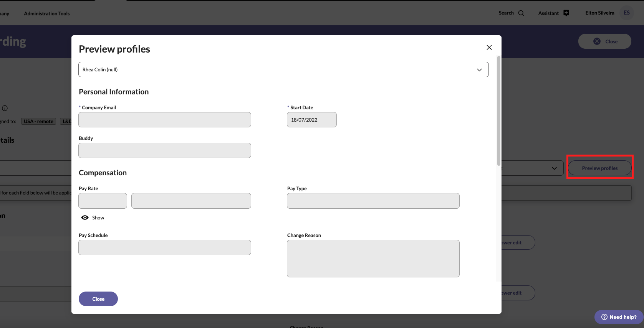Screen dimensions: 644x328
Task: Open the Assistant star icon
Action: click(566, 13)
